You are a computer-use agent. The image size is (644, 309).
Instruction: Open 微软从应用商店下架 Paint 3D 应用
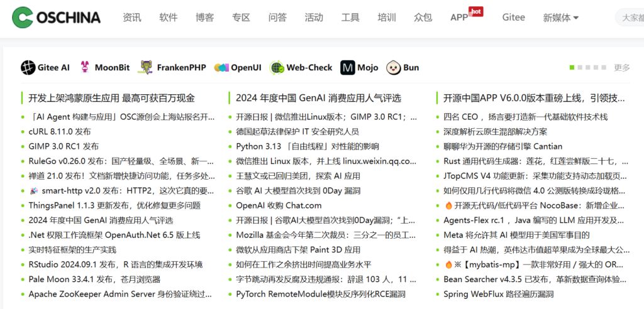click(x=298, y=250)
